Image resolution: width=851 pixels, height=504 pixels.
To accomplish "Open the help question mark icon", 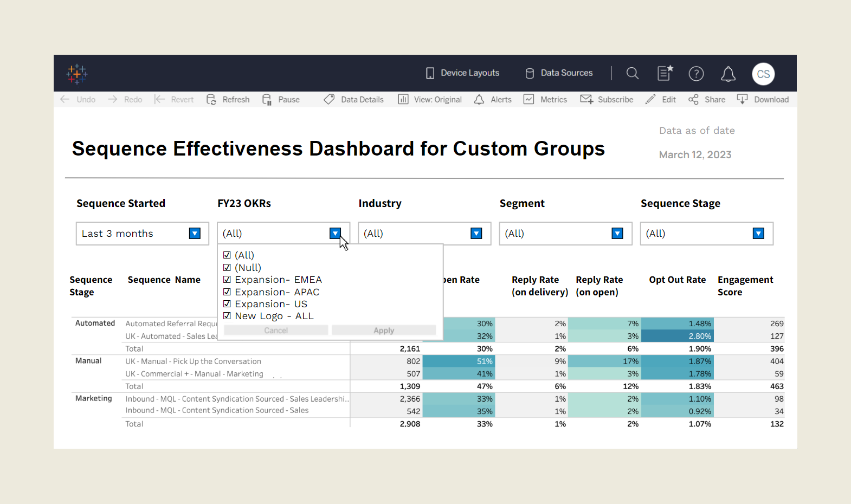I will point(696,74).
